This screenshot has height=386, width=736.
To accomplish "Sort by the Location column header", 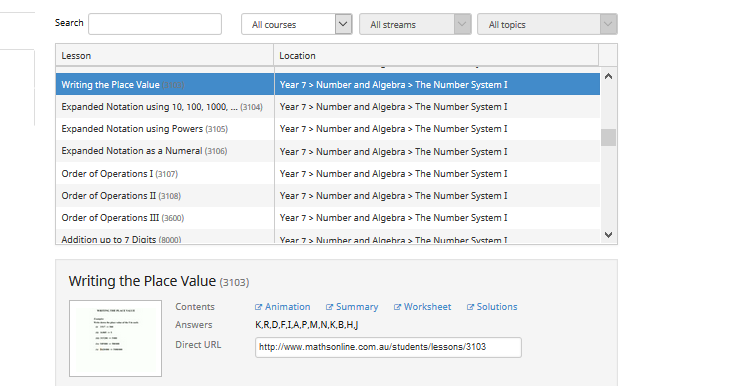I will click(436, 55).
